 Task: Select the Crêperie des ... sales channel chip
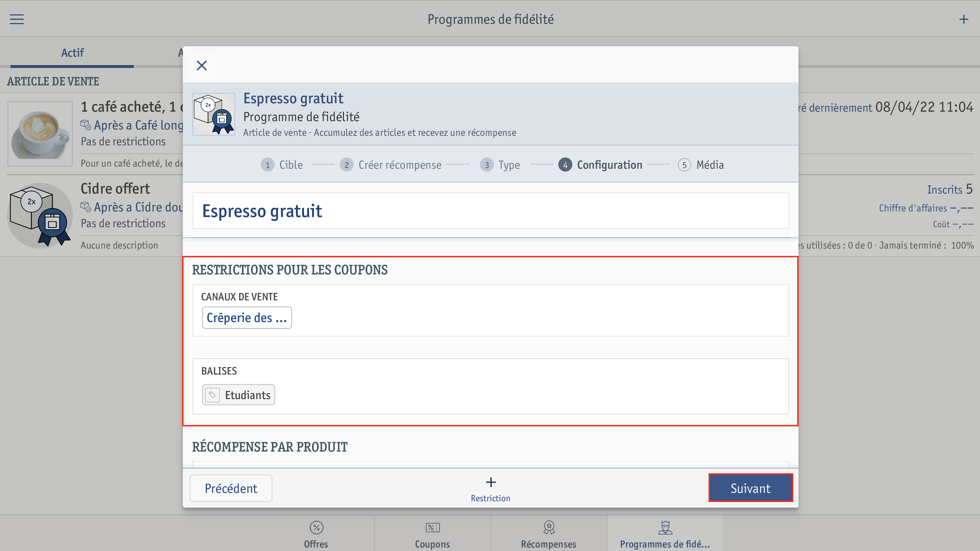pyautogui.click(x=247, y=318)
